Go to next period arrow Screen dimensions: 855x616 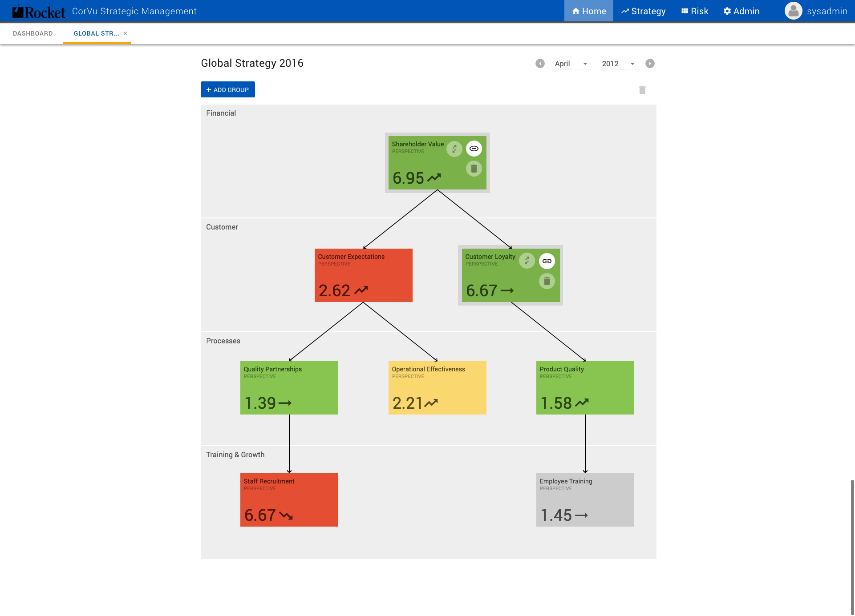pos(650,64)
